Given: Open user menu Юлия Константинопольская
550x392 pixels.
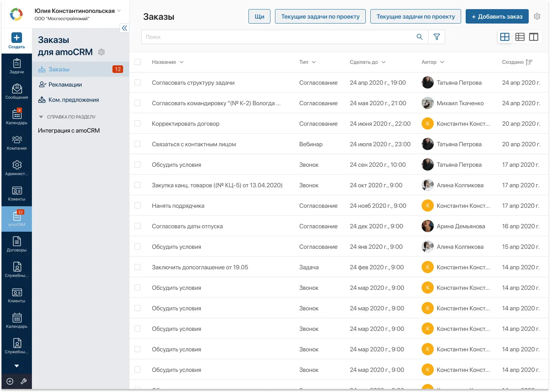Looking at the screenshot, I should click(x=77, y=11).
